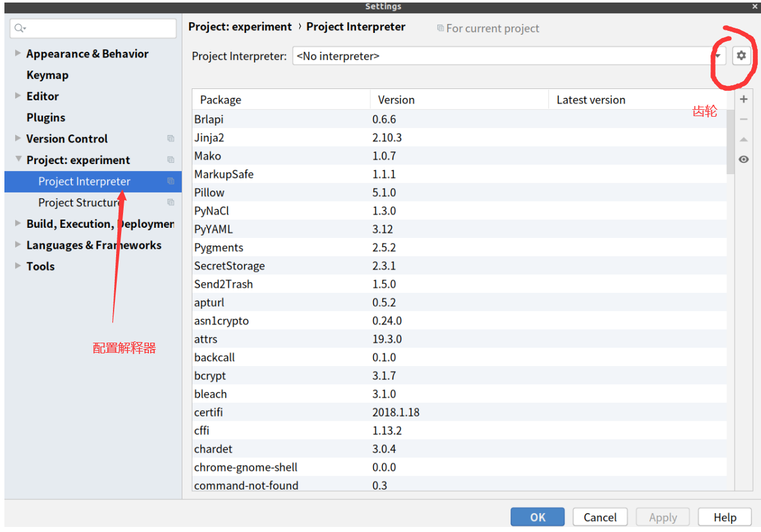Select the SecretStorage package row

[x=459, y=266]
